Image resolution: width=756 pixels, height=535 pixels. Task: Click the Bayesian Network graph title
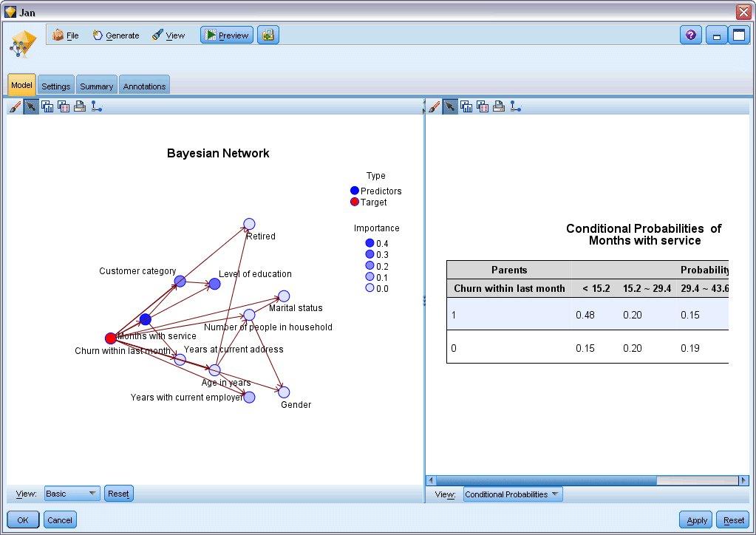218,153
